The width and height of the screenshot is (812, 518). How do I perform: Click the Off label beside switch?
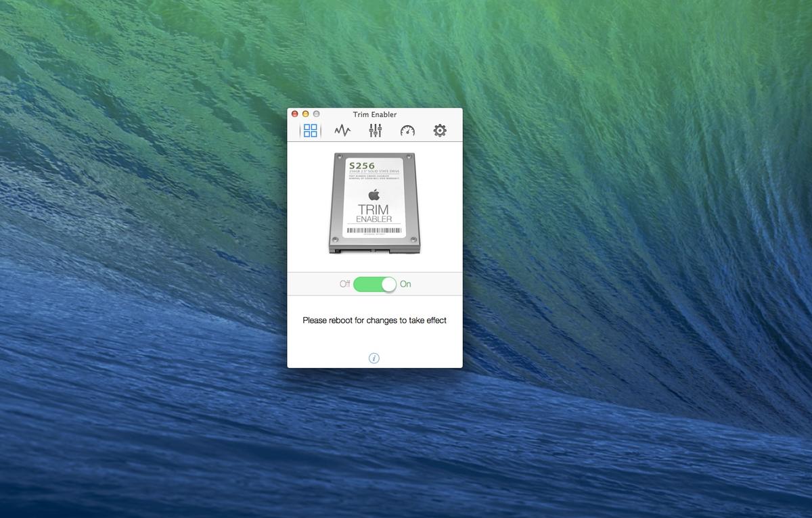coord(345,284)
